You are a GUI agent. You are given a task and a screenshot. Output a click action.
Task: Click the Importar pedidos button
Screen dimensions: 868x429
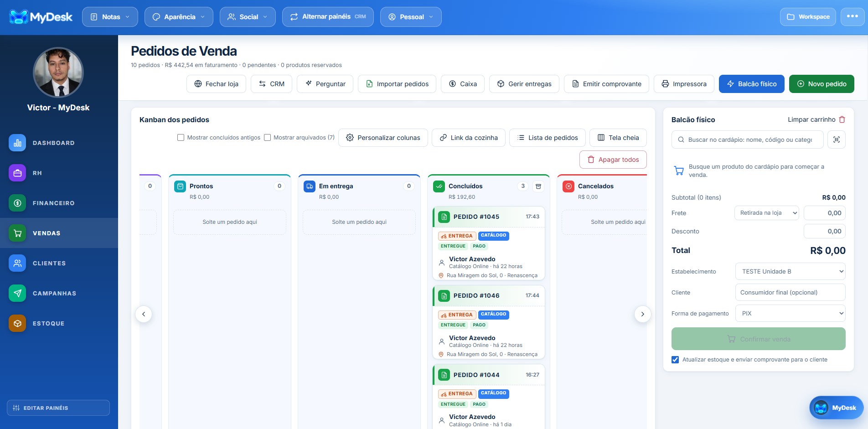click(397, 84)
